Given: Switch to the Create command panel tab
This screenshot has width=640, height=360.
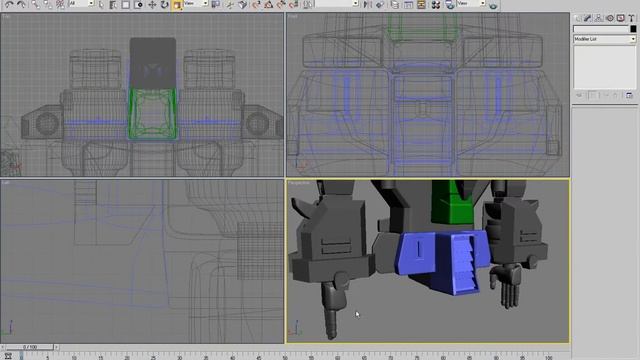Looking at the screenshot, I should point(578,18).
